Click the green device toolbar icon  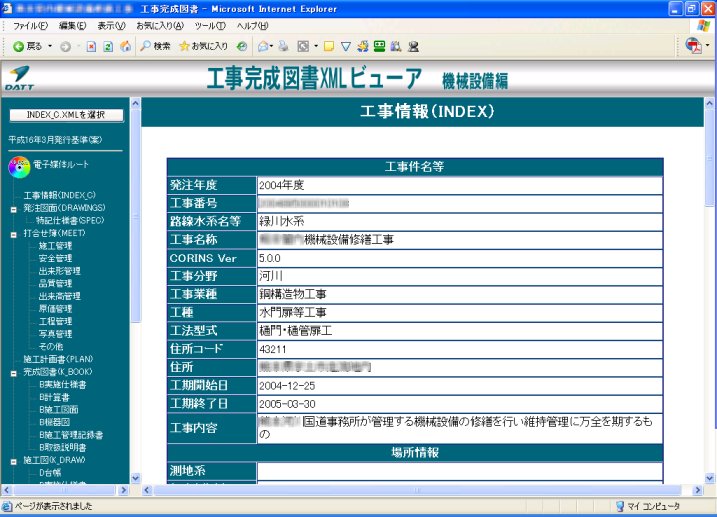380,46
